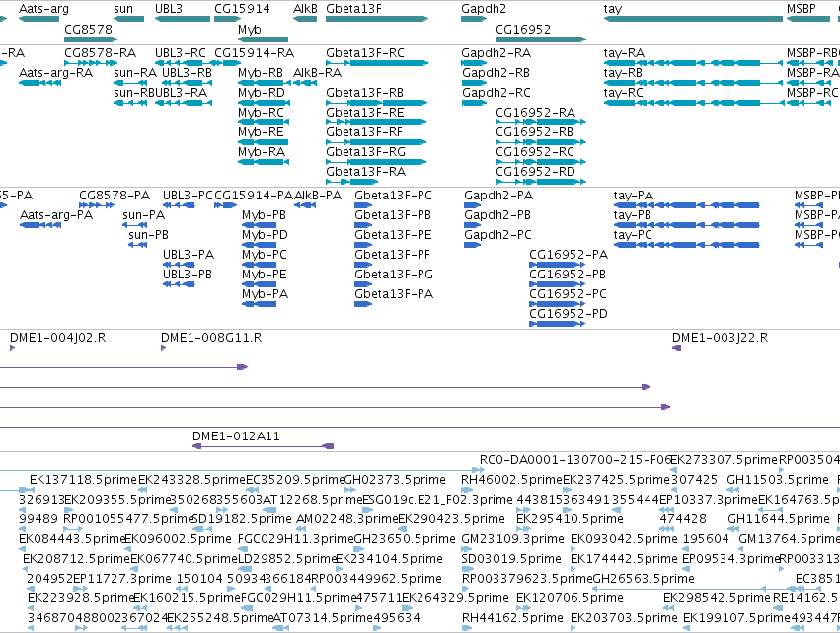Click protein sun-PA

[143, 215]
